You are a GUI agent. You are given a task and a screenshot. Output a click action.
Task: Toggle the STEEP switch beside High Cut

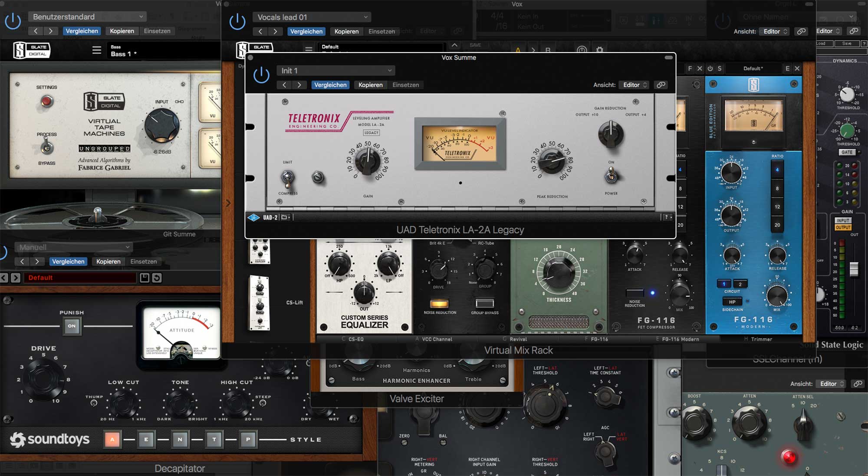coord(263,403)
